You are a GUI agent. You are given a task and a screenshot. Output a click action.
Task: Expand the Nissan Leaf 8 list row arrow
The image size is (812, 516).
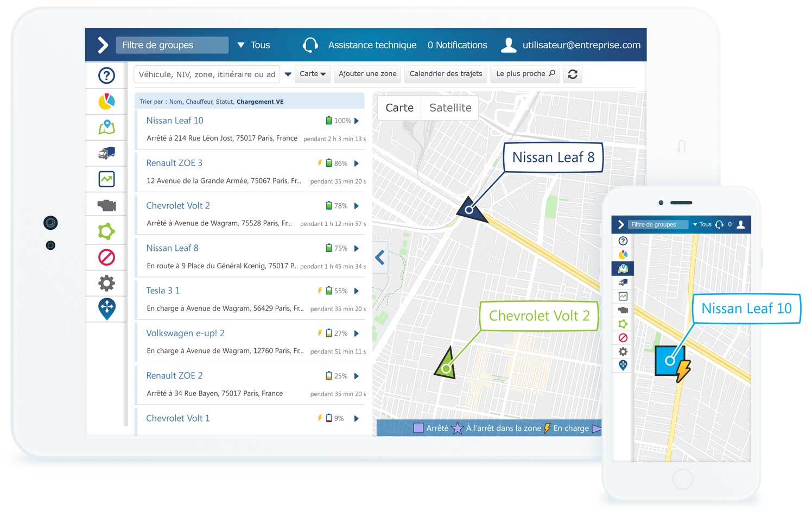(357, 249)
